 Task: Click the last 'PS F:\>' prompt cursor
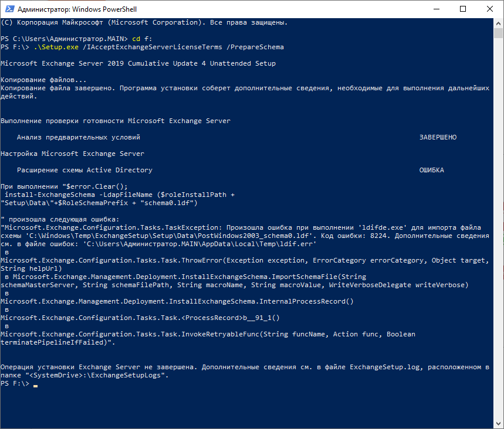coord(35,386)
